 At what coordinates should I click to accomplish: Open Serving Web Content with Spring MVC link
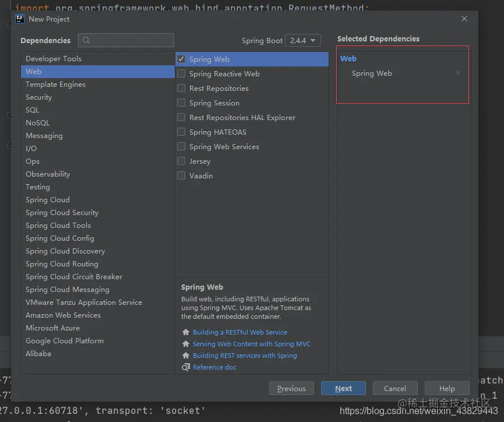point(251,344)
